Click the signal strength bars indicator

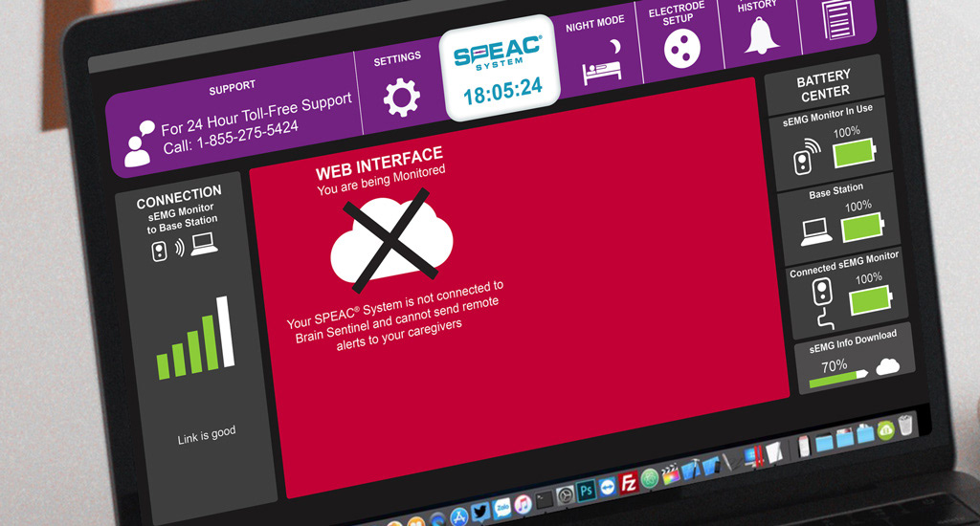[x=195, y=339]
